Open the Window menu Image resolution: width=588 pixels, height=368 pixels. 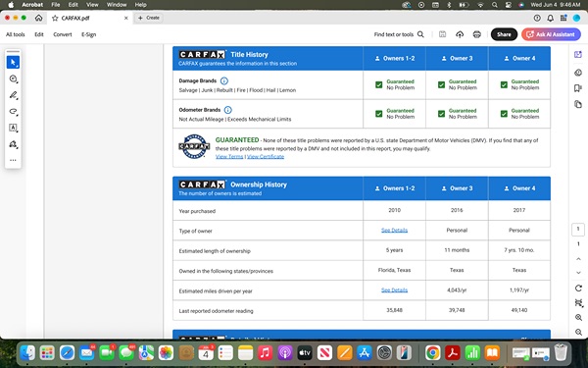point(117,5)
